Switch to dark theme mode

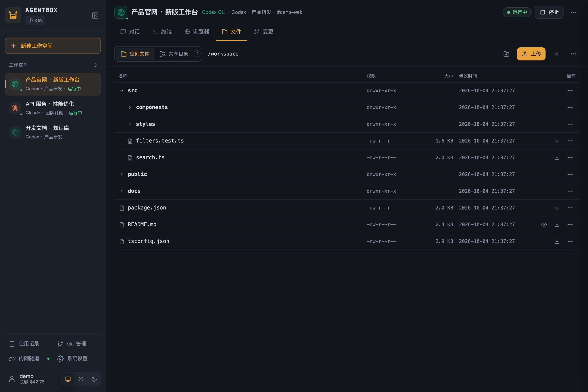pos(94,379)
